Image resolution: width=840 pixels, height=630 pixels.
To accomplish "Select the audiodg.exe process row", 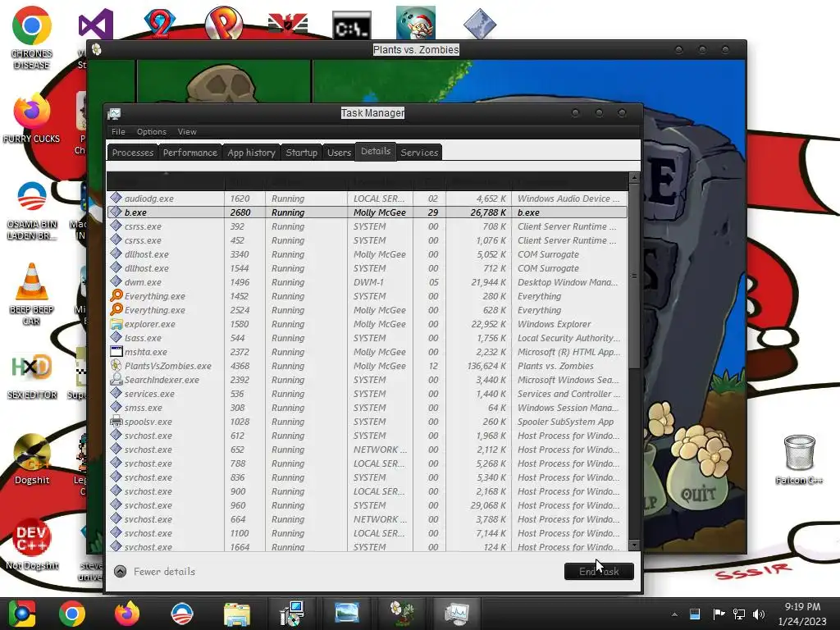I will tap(367, 199).
